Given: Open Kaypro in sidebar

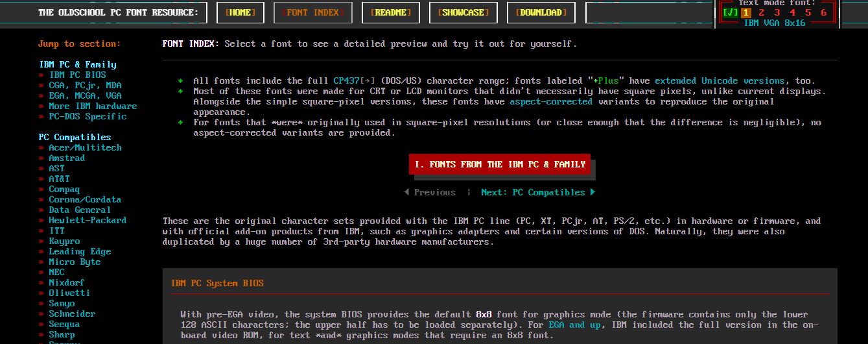Looking at the screenshot, I should coord(64,241).
